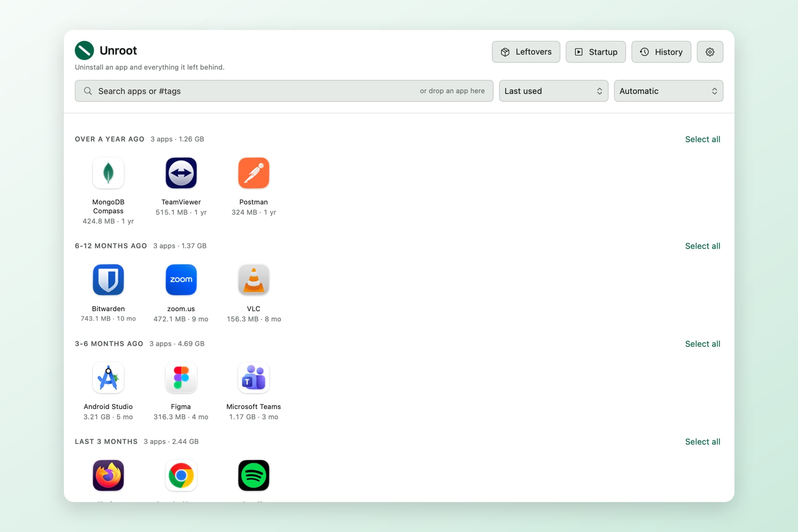Click the '3 apps · 1.37 GB' summary

coord(180,246)
